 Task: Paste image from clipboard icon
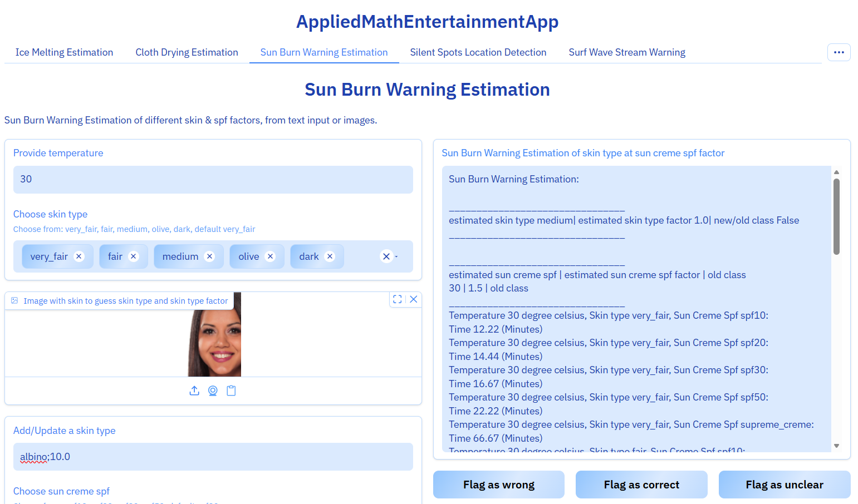231,391
